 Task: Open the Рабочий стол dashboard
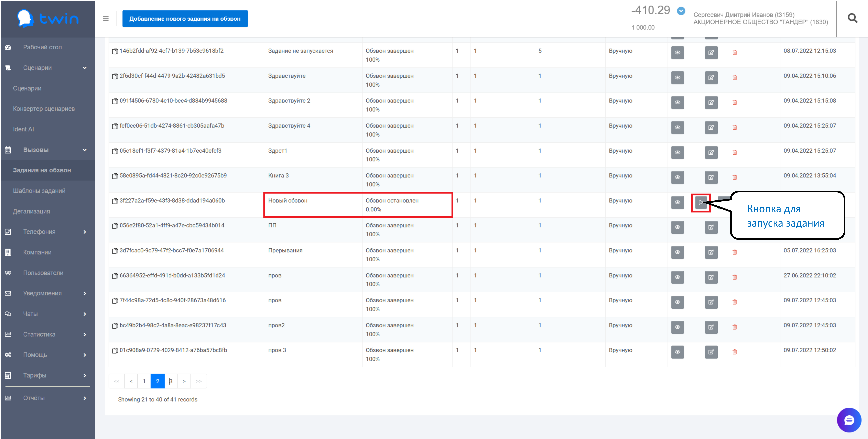(42, 47)
